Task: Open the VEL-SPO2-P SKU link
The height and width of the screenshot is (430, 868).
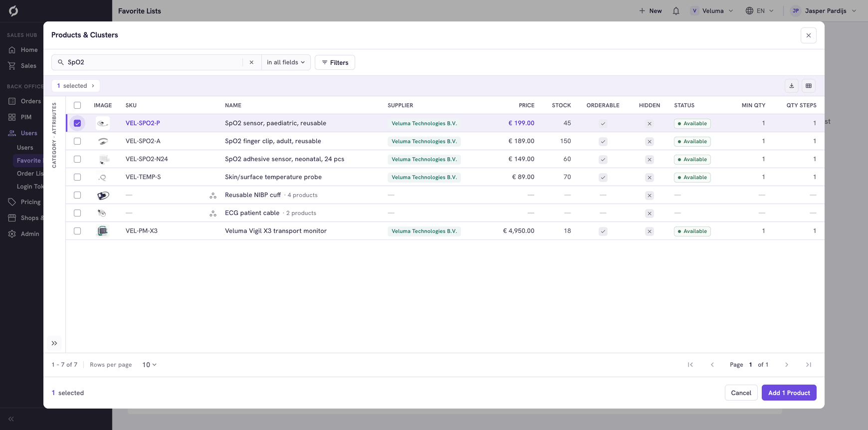Action: click(x=143, y=123)
